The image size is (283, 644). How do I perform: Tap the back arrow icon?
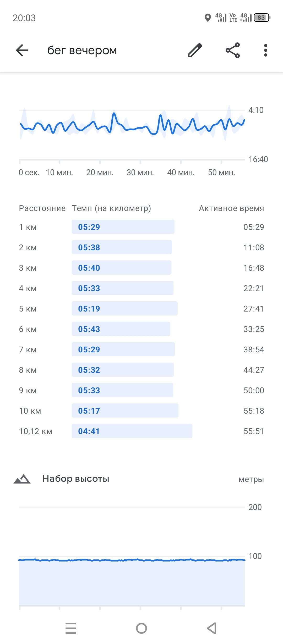click(22, 50)
